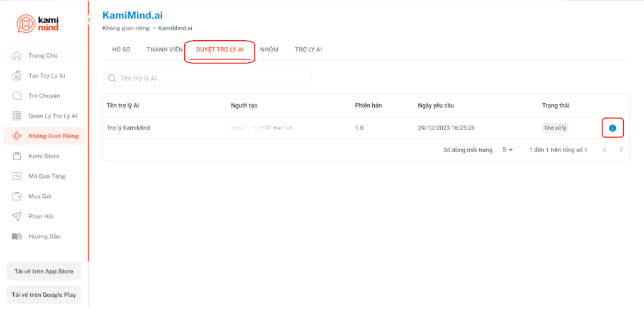Switch to the TRỢ LÝ AI tab
The image size is (644, 335).
click(308, 50)
